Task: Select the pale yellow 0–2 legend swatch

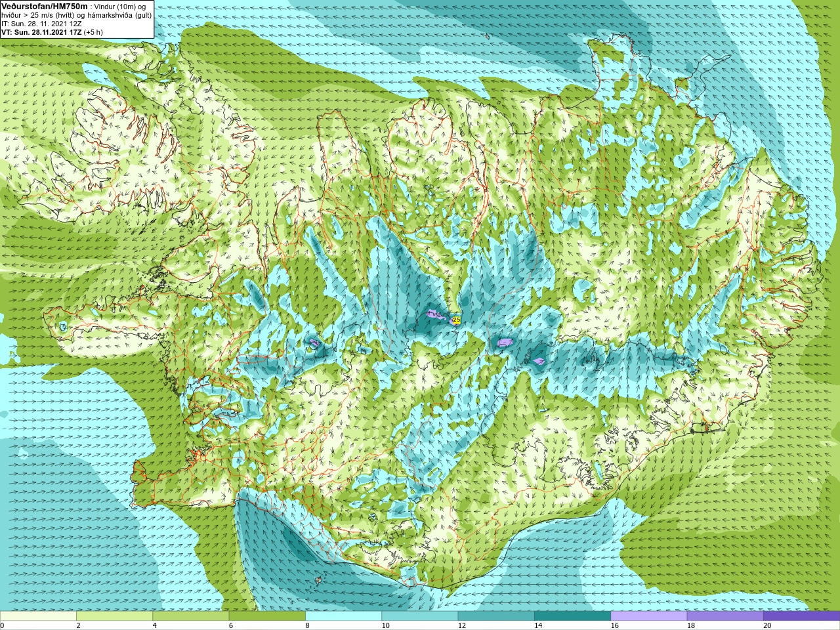Action: coord(38,616)
